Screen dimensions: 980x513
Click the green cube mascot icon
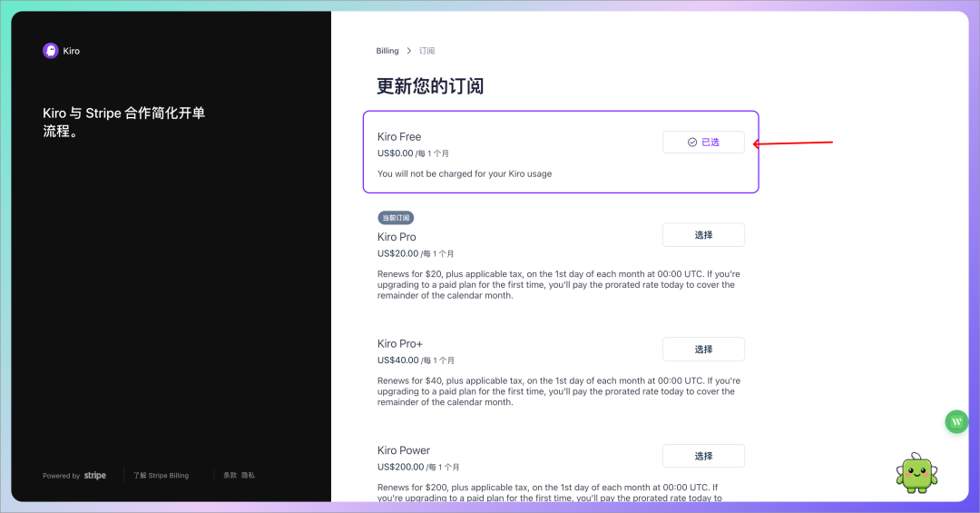click(x=916, y=474)
